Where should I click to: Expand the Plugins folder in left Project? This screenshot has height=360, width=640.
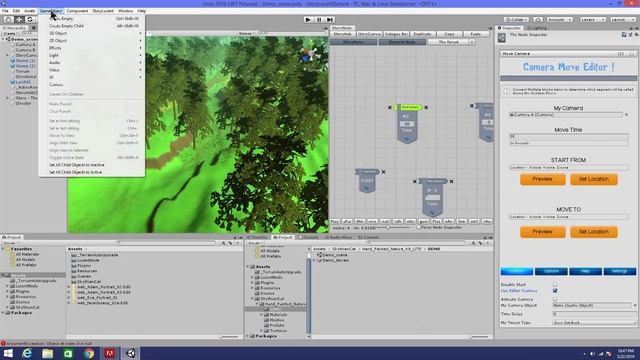[7, 291]
